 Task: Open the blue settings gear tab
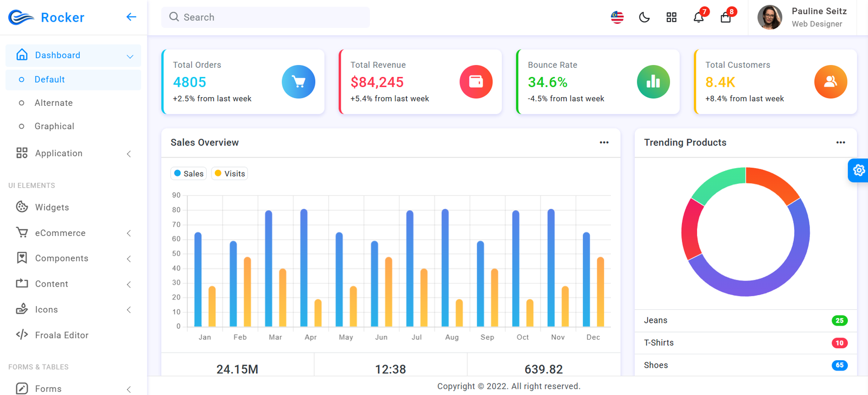(858, 170)
